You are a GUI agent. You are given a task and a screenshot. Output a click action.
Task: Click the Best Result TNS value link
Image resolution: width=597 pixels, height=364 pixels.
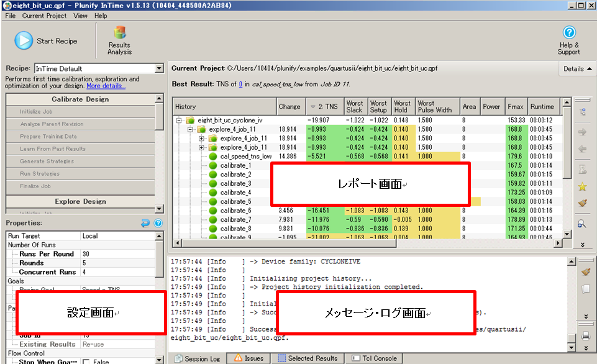click(240, 84)
